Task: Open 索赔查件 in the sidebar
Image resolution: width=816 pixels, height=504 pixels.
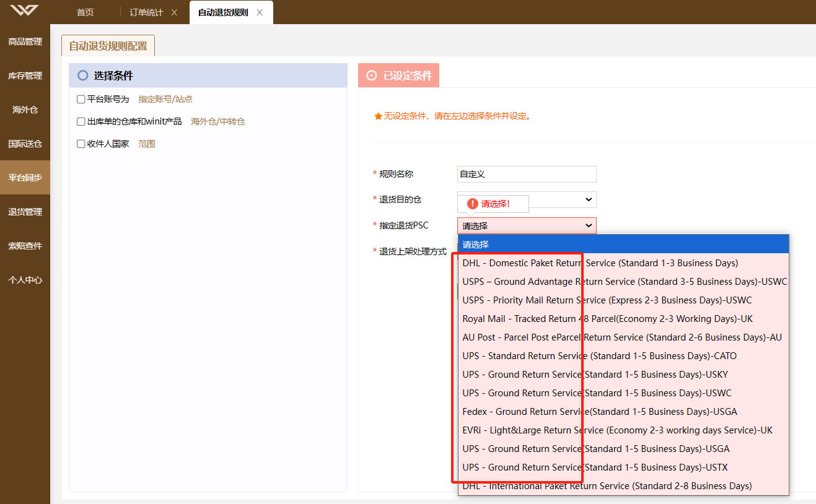Action: coord(25,246)
